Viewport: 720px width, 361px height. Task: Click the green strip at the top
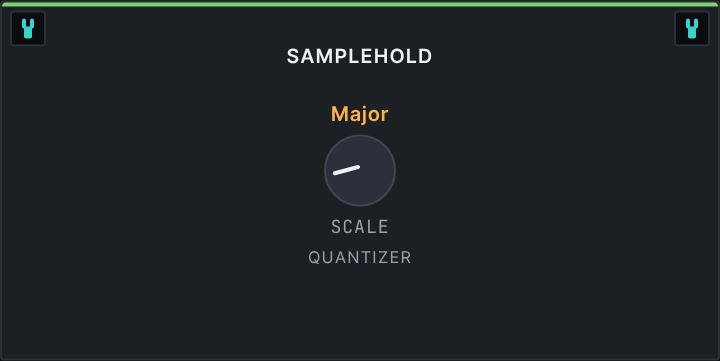[360, 5]
